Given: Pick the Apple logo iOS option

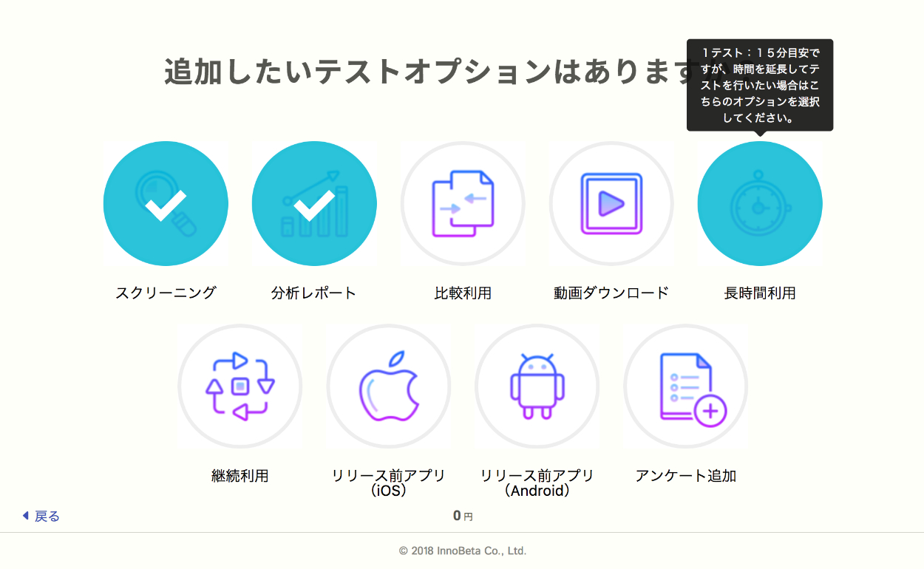Looking at the screenshot, I should 389,386.
